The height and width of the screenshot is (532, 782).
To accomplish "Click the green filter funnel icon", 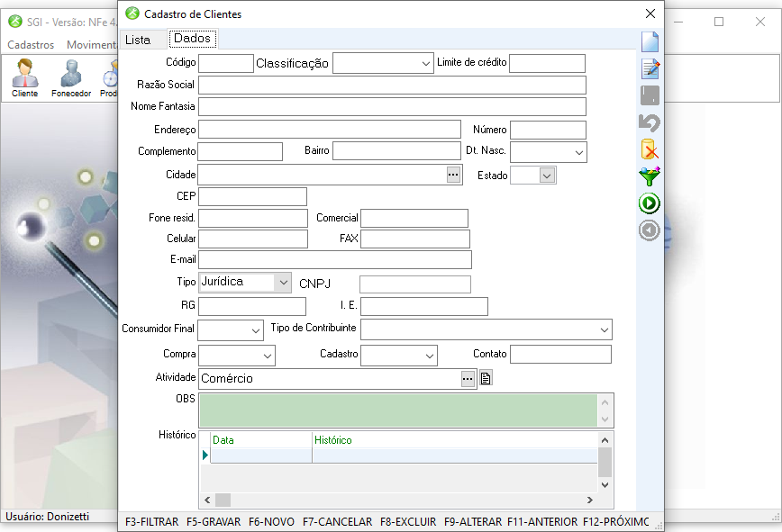I will pyautogui.click(x=650, y=176).
